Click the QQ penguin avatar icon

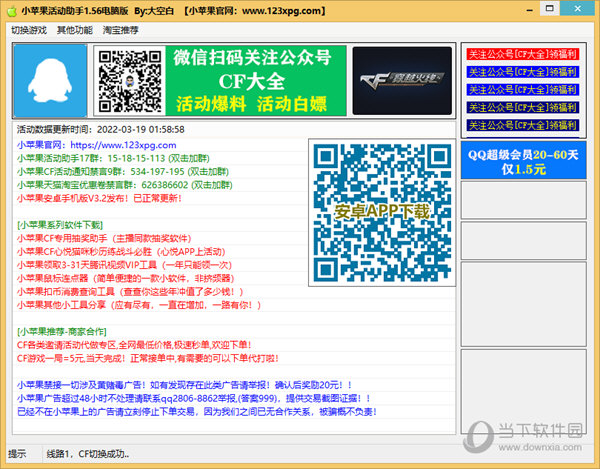[50, 81]
